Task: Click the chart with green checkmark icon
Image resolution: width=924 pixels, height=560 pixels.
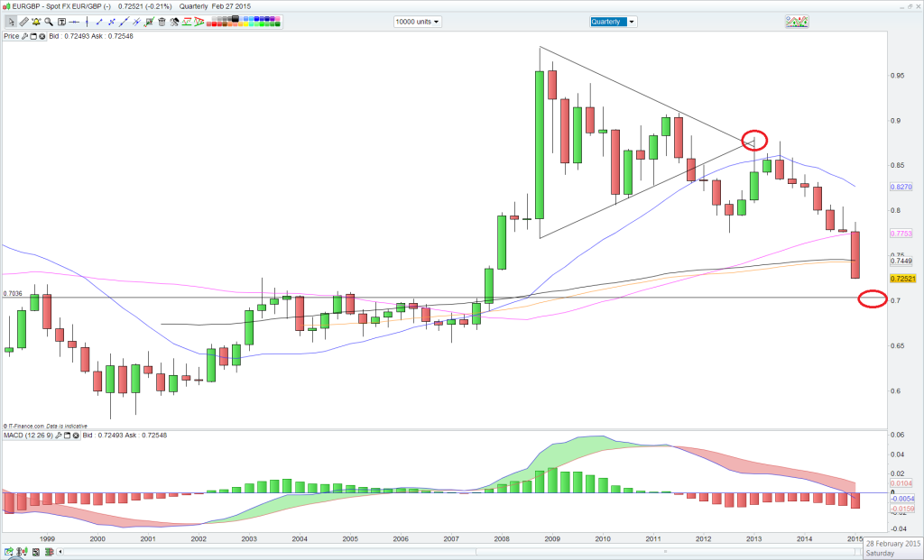Action: tap(149, 22)
